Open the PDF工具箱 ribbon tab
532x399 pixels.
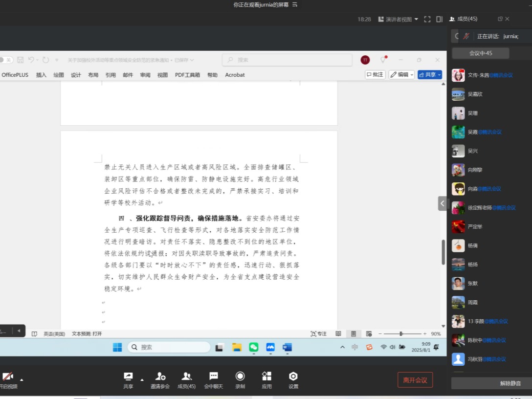click(x=187, y=75)
